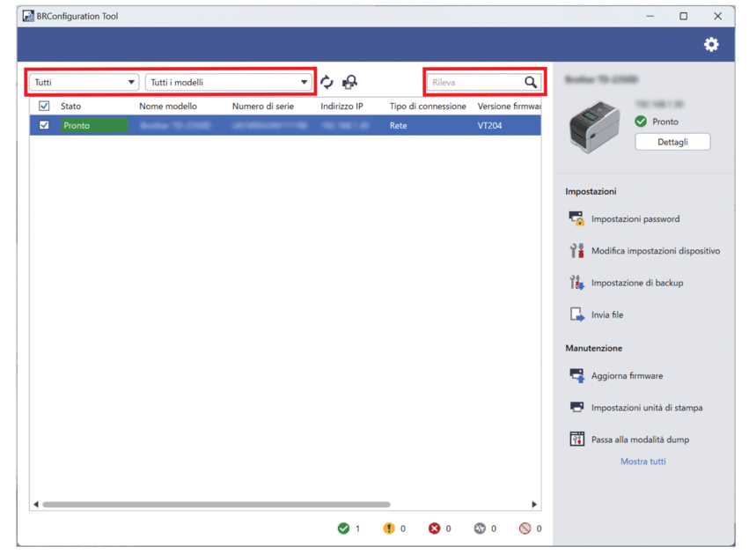The image size is (756, 554).
Task: Minimize the BRConfiguration Tool window
Action: pos(650,16)
